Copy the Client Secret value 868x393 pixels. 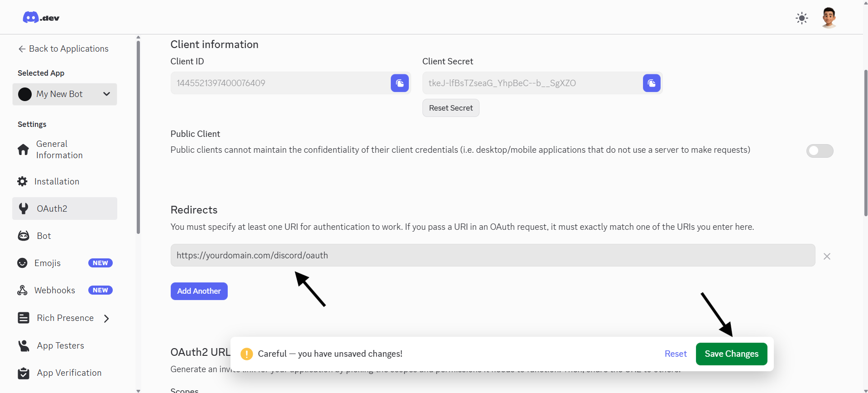(652, 83)
